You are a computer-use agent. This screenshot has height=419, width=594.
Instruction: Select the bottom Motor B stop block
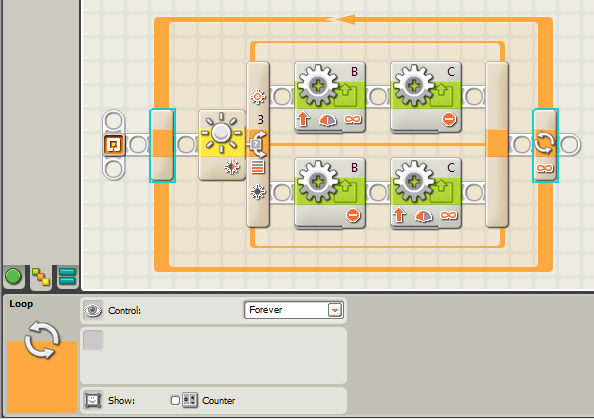[330, 193]
